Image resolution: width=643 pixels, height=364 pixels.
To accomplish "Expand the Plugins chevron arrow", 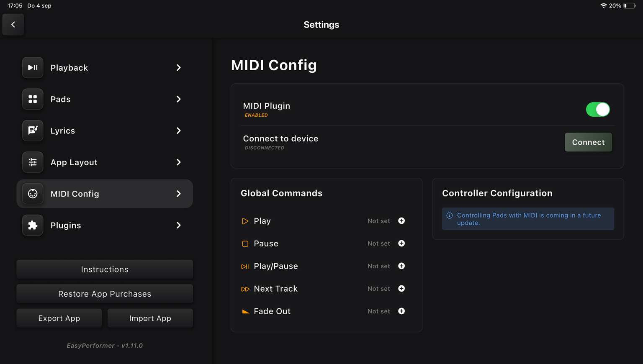I will [179, 226].
